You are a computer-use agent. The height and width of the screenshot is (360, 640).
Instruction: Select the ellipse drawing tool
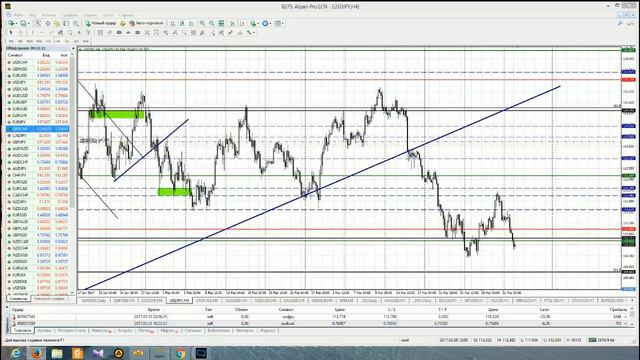tap(119, 32)
